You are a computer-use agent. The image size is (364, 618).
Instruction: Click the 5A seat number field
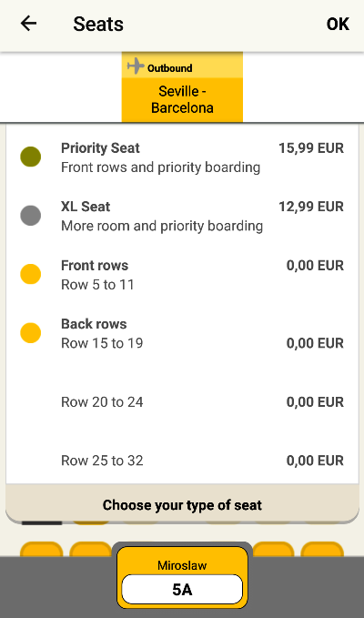(x=182, y=589)
